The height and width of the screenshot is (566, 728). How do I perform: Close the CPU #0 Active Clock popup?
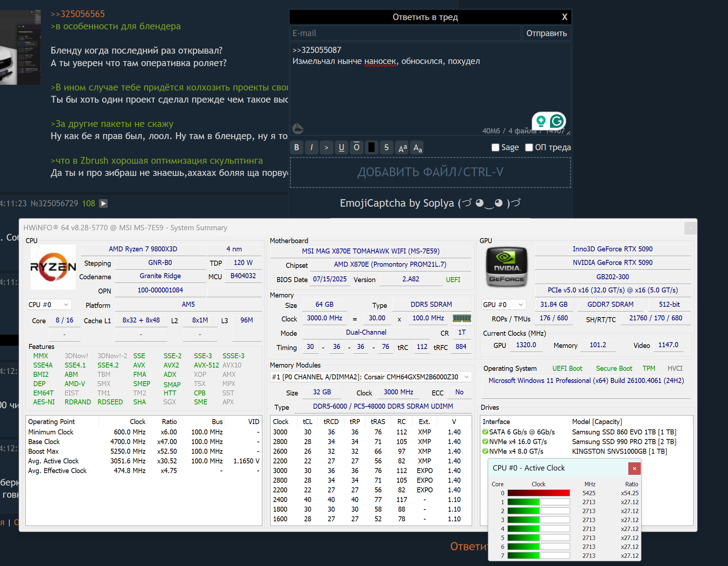(634, 468)
